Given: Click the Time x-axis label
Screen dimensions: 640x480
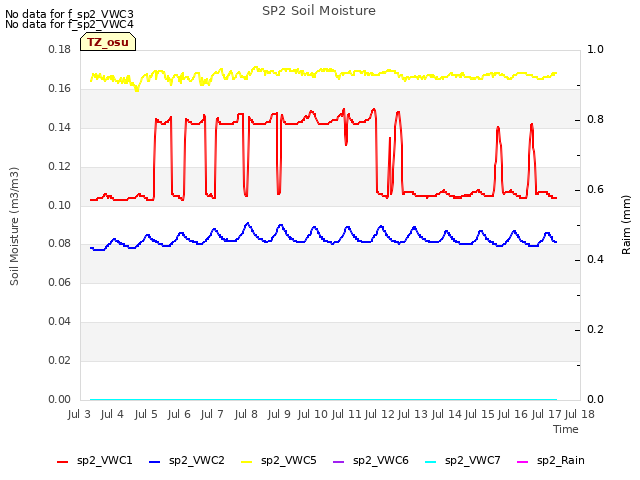Looking at the screenshot, I should coord(566,429).
